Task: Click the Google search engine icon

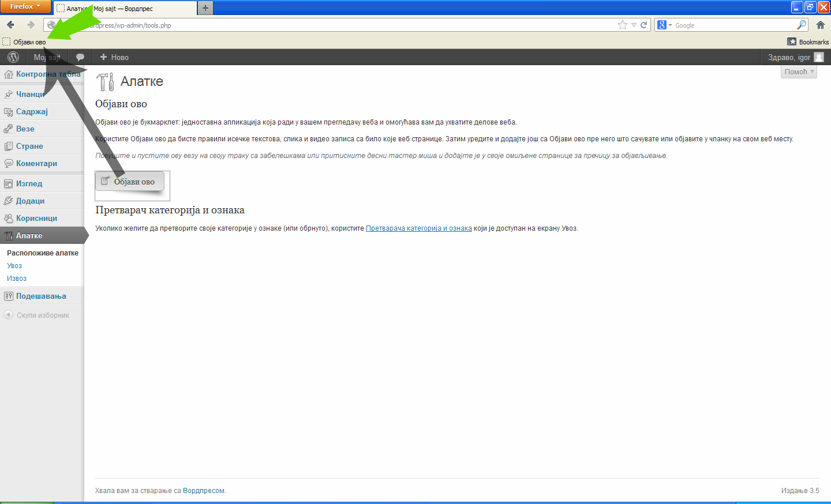Action: 662,25
